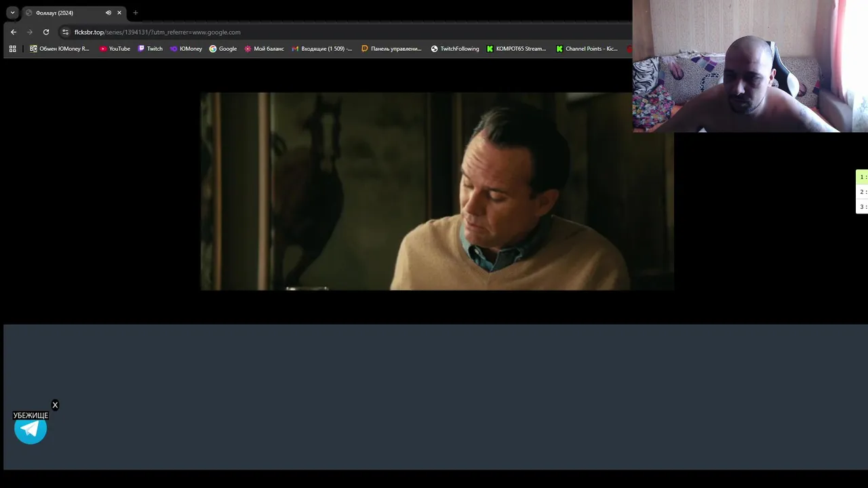This screenshot has height=488, width=868.
Task: Select item 3 in the side list
Action: click(x=862, y=207)
